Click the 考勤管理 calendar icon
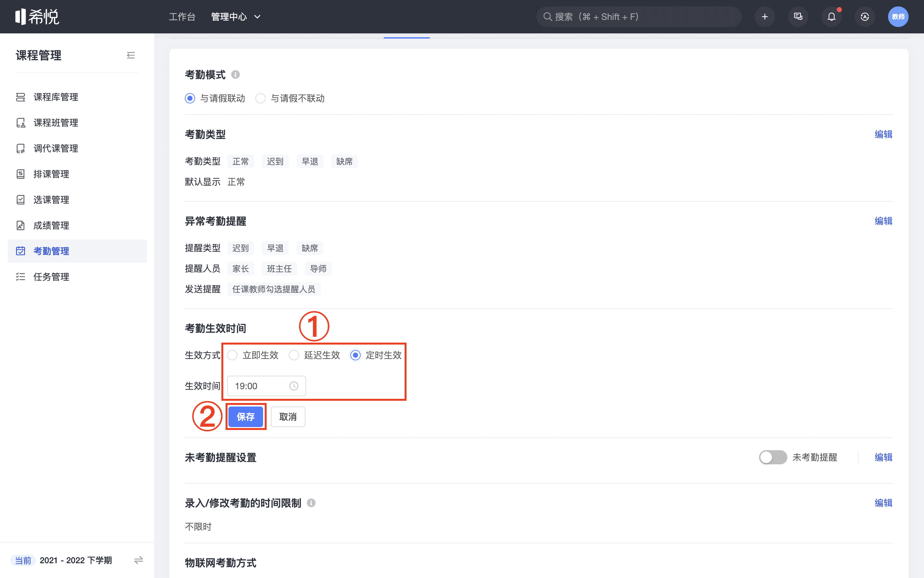This screenshot has width=924, height=578. coord(21,251)
